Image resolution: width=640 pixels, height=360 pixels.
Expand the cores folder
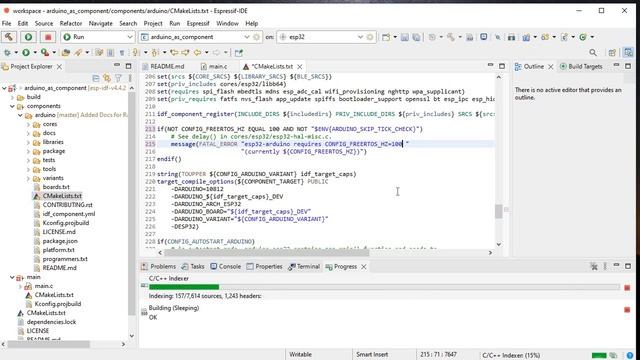click(28, 124)
